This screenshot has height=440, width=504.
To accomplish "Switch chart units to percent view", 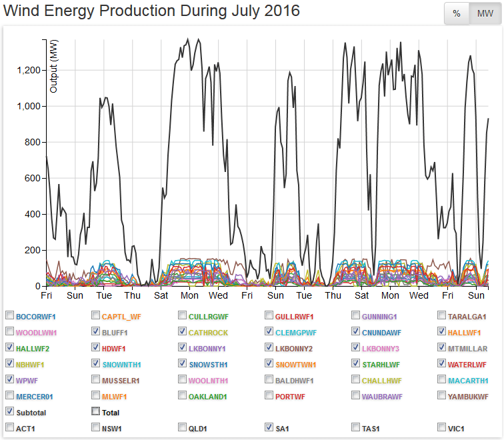I will tap(457, 14).
